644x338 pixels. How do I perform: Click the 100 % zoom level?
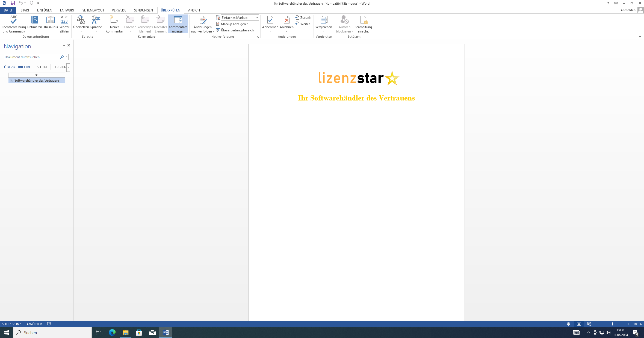[x=637, y=324]
